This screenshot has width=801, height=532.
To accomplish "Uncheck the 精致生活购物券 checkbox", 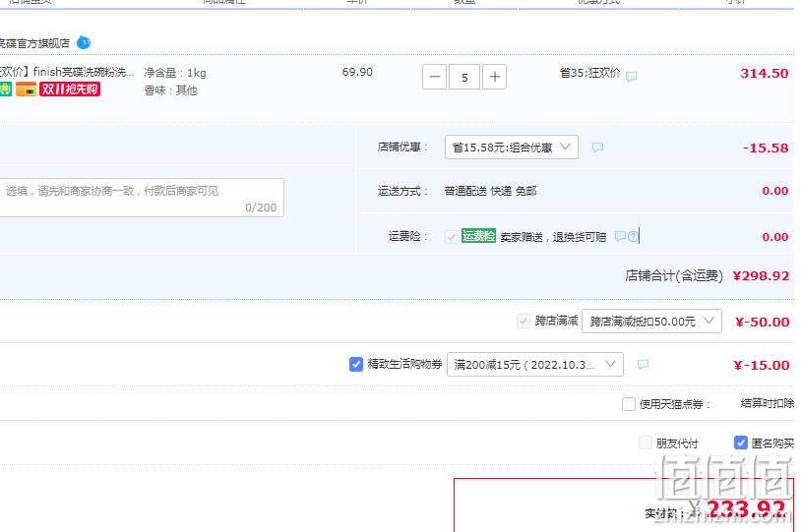I will (x=356, y=364).
